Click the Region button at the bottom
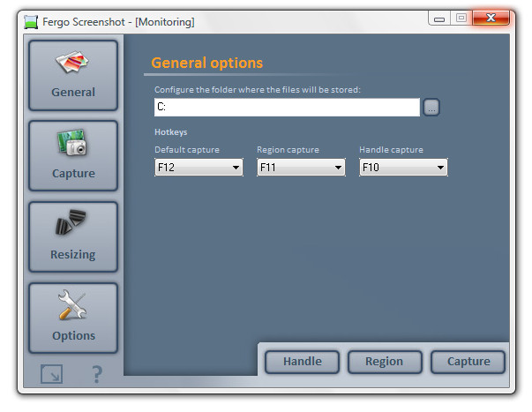Screen dimensions: 532x412 385,362
